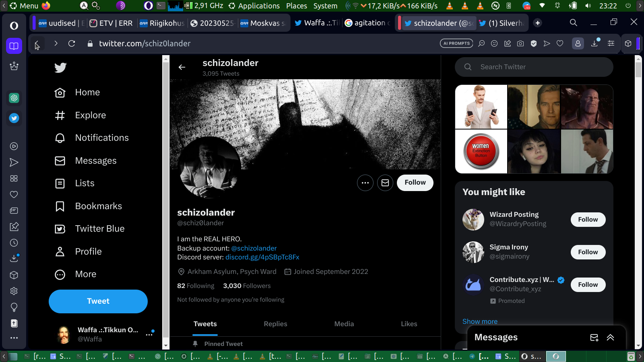Open the tab search magnifier icon
This screenshot has width=644, height=362.
tap(574, 23)
